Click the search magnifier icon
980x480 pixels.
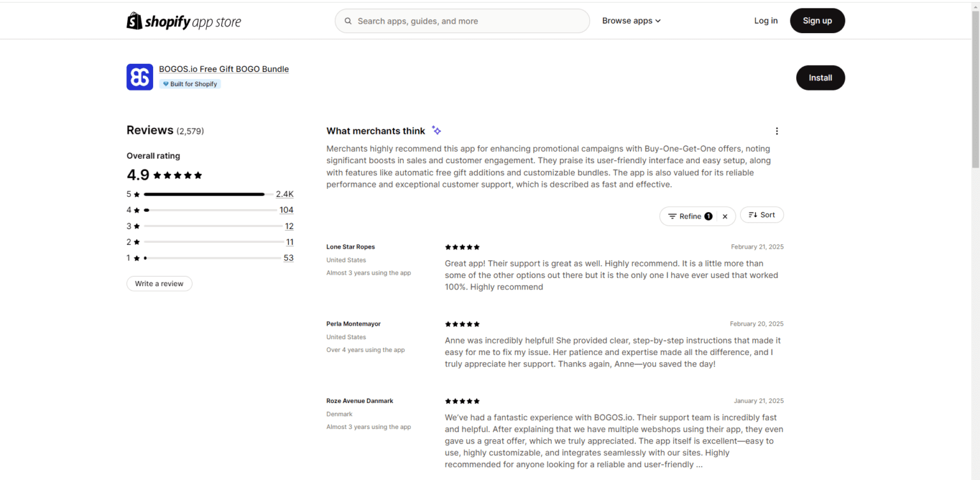click(348, 20)
